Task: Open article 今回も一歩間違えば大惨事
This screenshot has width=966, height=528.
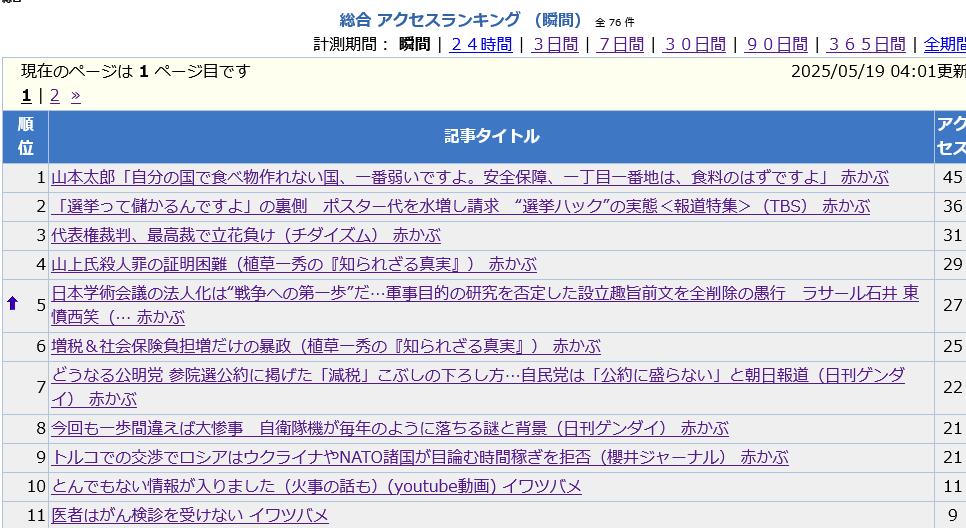Action: 389,428
